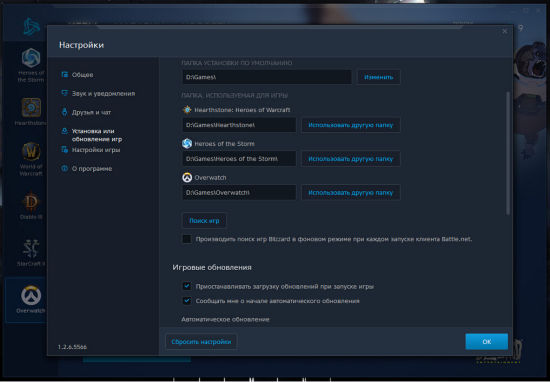Enable background Blizzard game search checkbox
This screenshot has width=550, height=382.
(x=187, y=239)
